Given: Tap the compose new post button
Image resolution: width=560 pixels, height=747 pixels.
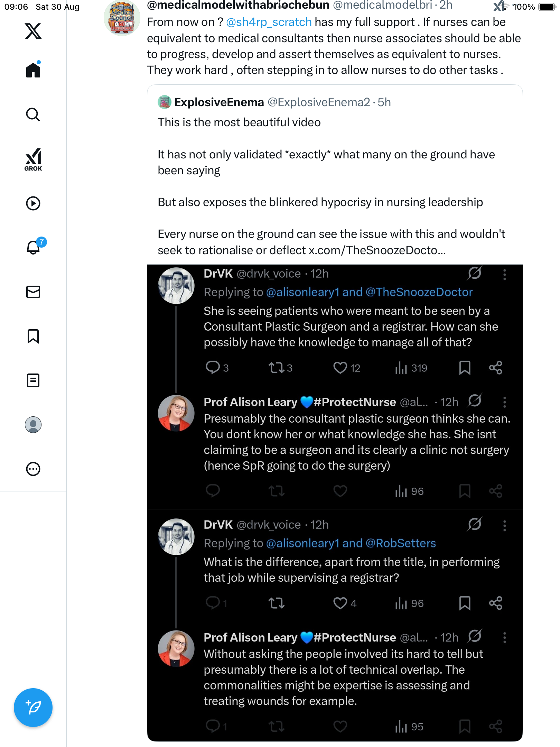Looking at the screenshot, I should click(33, 708).
